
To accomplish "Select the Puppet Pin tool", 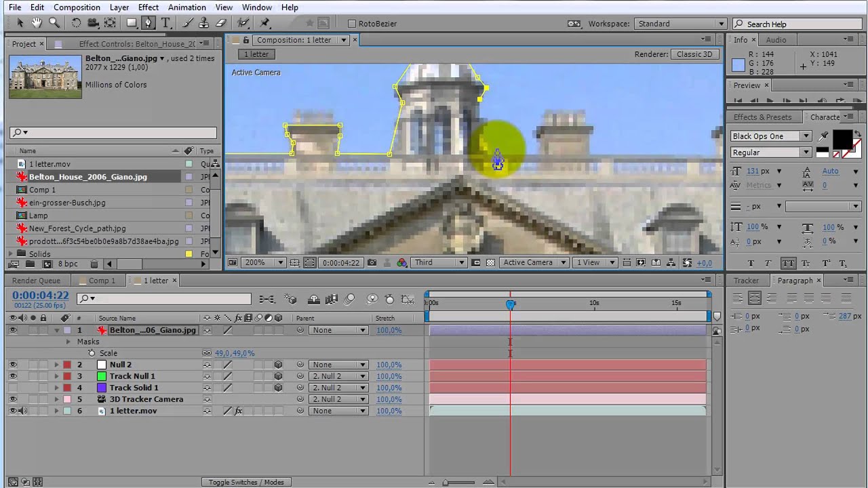I will (x=265, y=23).
